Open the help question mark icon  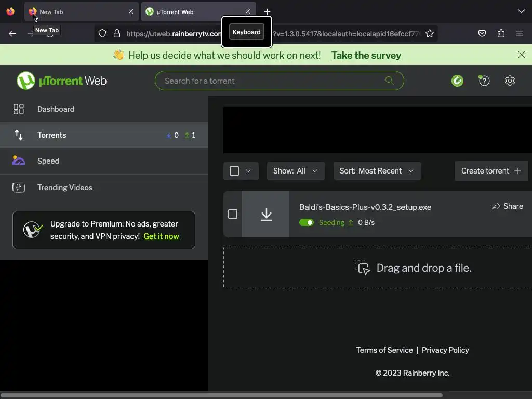pyautogui.click(x=484, y=81)
